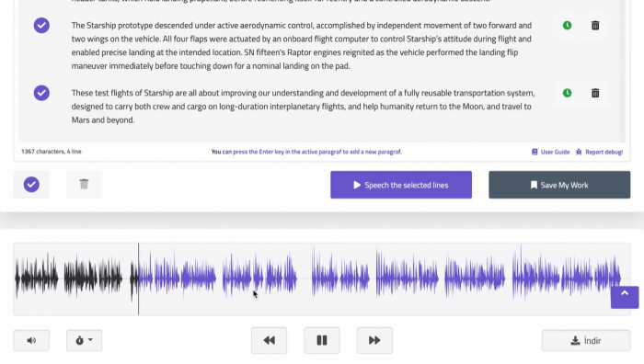This screenshot has width=644, height=364.
Task: Uncheck the test flights paragraph checkmark
Action: pos(41,93)
